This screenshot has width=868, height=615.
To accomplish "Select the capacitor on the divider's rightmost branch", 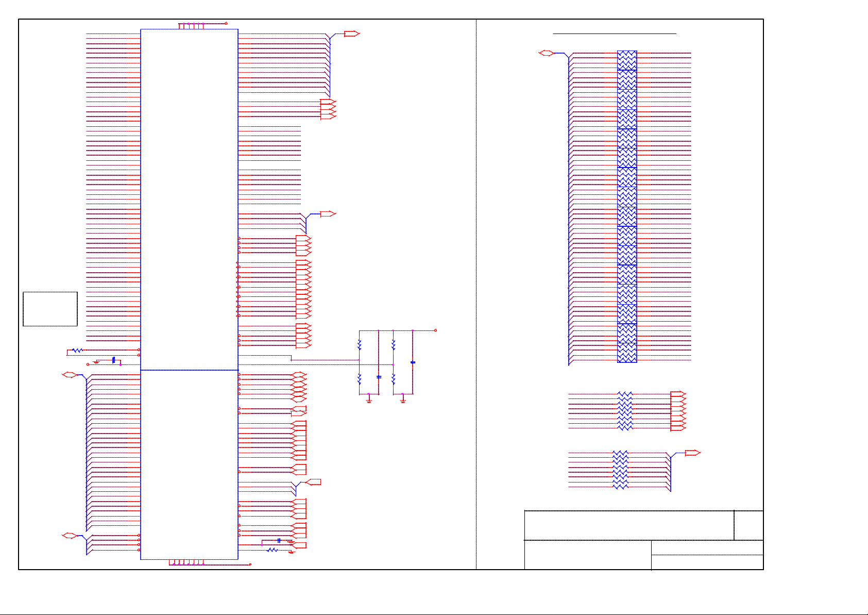I will (x=413, y=362).
